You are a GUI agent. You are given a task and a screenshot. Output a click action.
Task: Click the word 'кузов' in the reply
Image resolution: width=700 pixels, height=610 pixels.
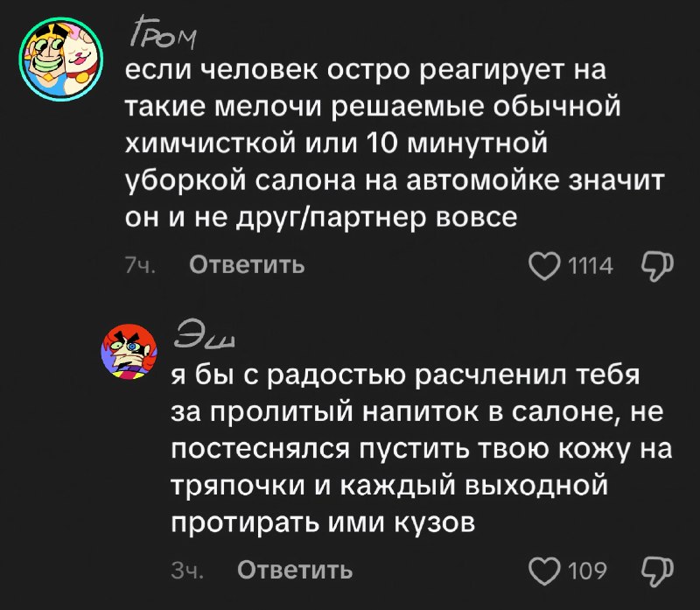tap(434, 522)
